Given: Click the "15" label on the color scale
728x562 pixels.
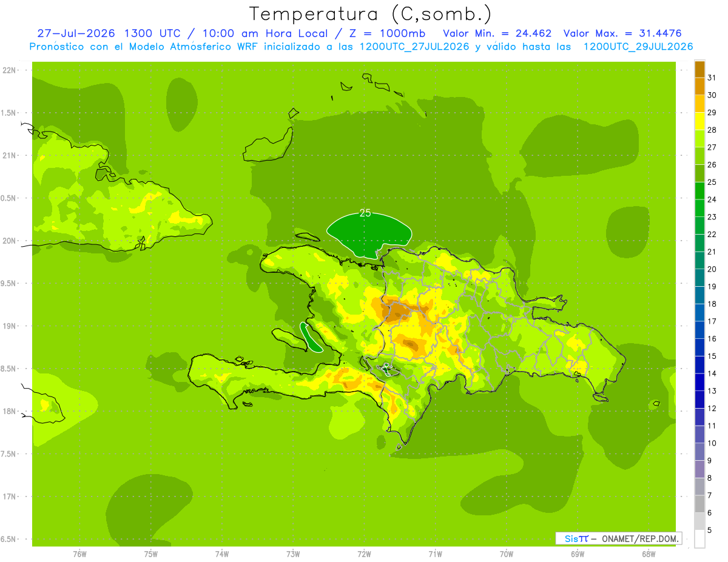Looking at the screenshot, I should [x=712, y=356].
